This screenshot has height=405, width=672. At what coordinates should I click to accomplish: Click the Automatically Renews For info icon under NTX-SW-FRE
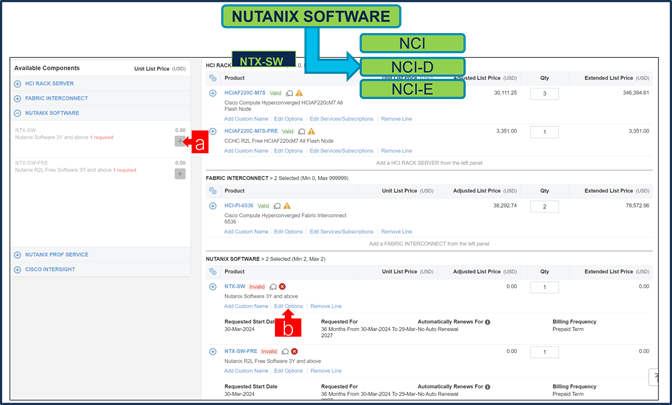coord(488,387)
